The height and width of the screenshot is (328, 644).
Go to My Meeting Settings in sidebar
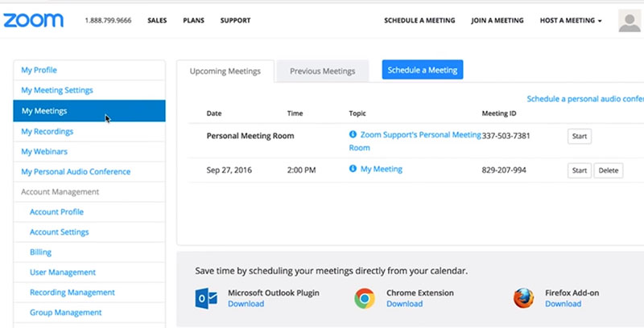(x=57, y=90)
